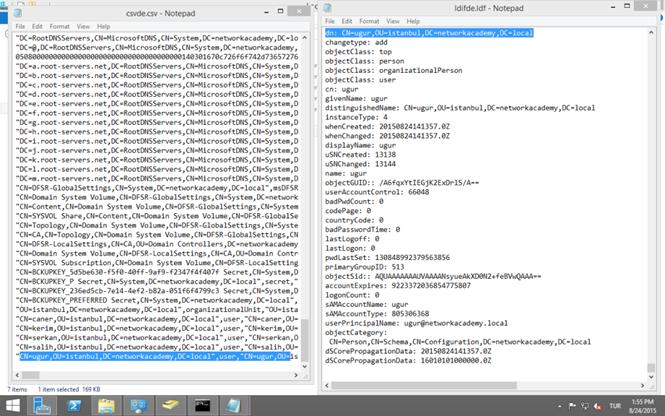The height and width of the screenshot is (416, 665).
Task: Click highlighted CN=ugur row in csvde.csv
Action: [155, 356]
